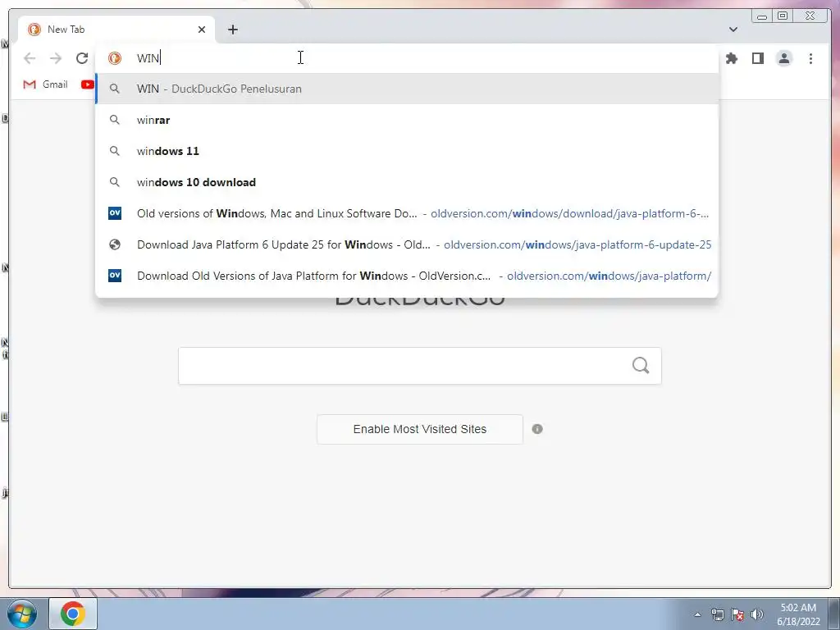Screen dimensions: 840x630
Task: Open the YouTube bookmark icon
Action: tap(88, 84)
